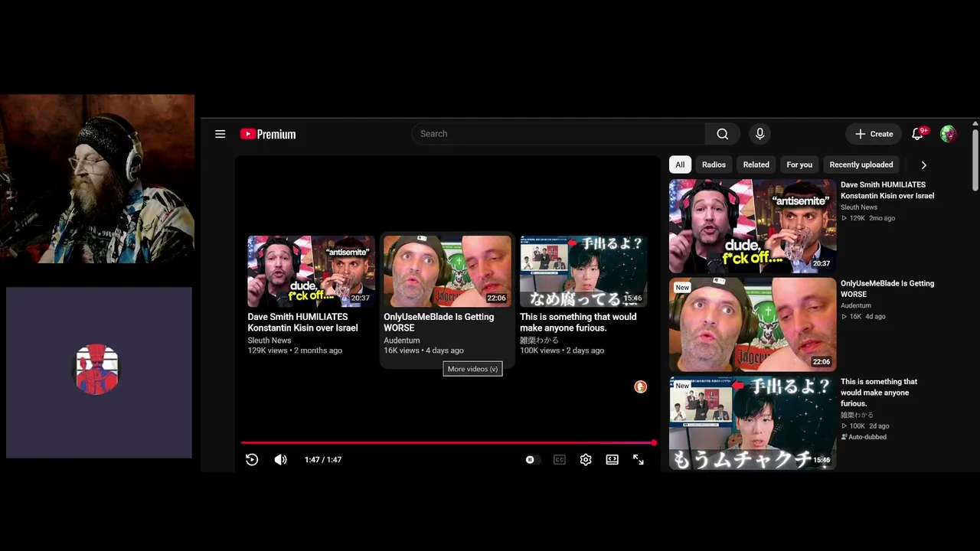
Task: Open the sidebar OnlyUseMeBlade video thumbnail
Action: pyautogui.click(x=753, y=324)
